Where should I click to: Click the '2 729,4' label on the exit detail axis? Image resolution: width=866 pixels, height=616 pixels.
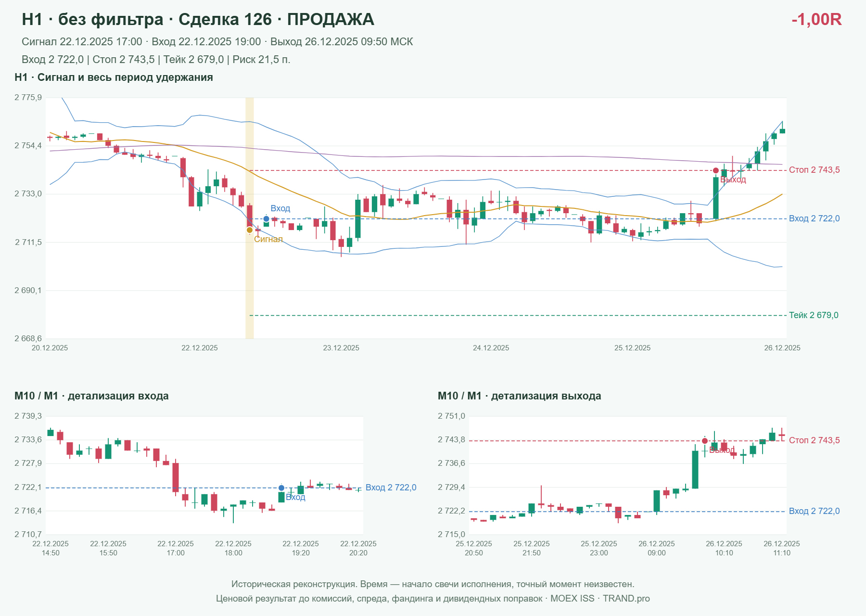pyautogui.click(x=451, y=488)
